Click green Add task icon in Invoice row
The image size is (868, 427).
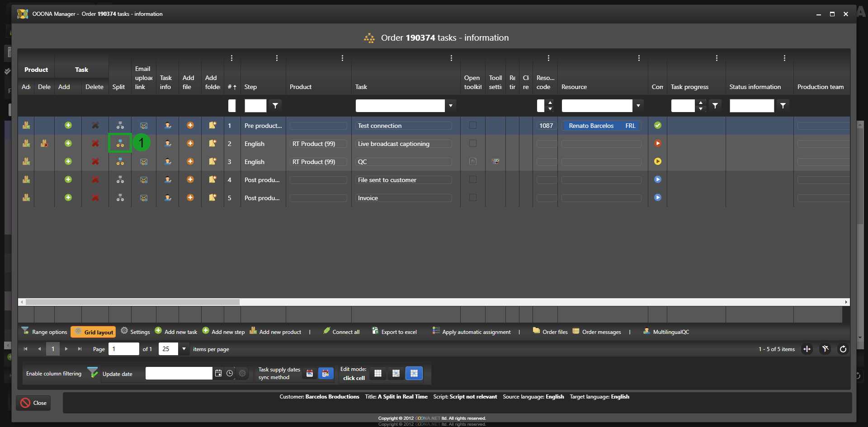click(68, 197)
